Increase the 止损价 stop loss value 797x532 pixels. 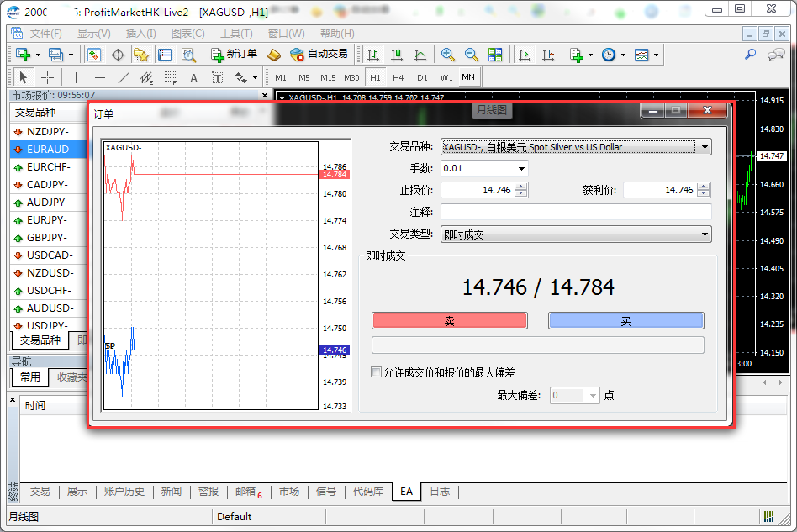coord(521,187)
